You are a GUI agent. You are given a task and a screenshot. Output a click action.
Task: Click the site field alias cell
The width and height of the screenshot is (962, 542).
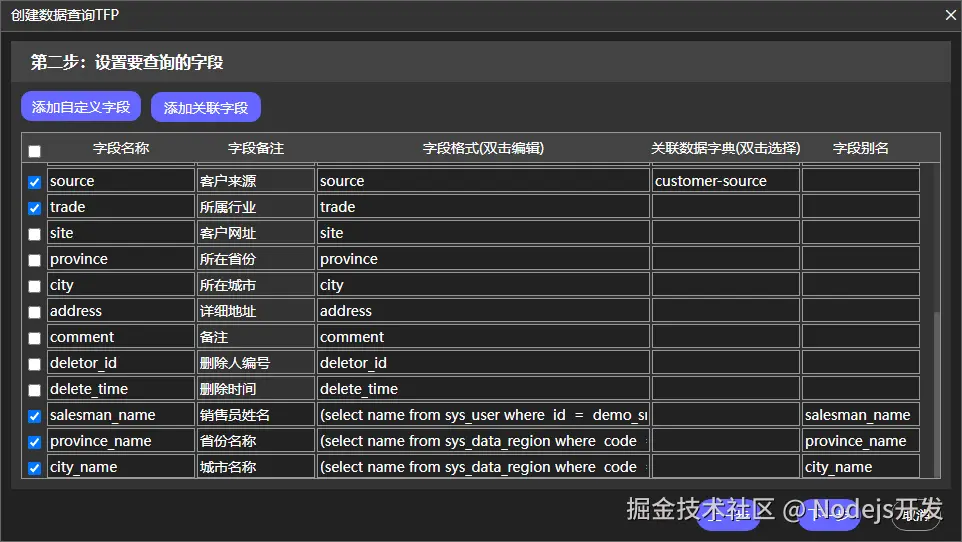point(861,233)
